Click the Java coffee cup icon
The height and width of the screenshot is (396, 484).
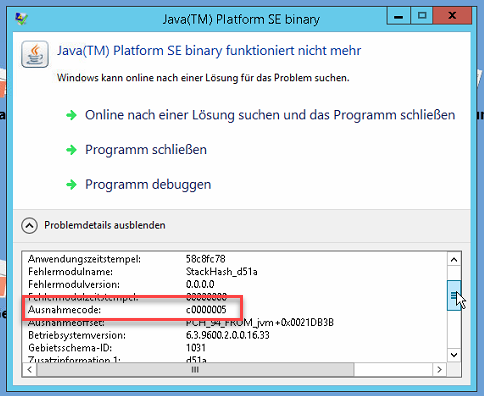[x=35, y=54]
